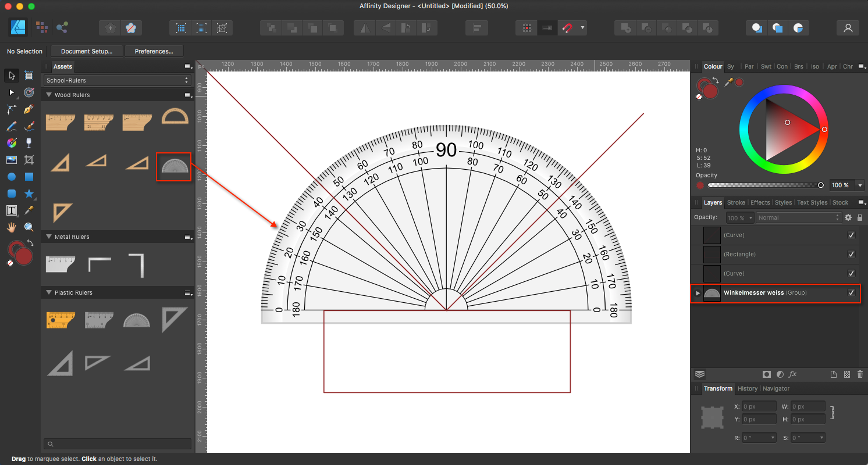Select the Vector Crop tool
This screenshot has width=868, height=465.
coord(29,160)
